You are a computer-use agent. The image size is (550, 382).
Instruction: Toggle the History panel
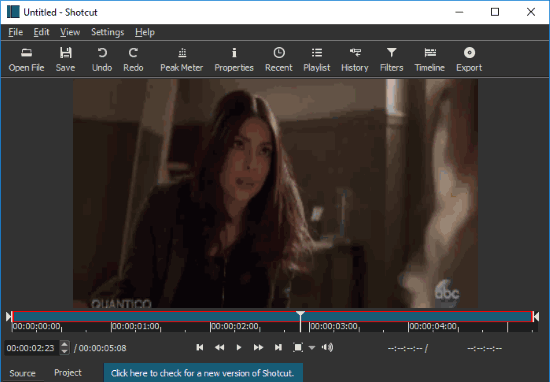(355, 60)
